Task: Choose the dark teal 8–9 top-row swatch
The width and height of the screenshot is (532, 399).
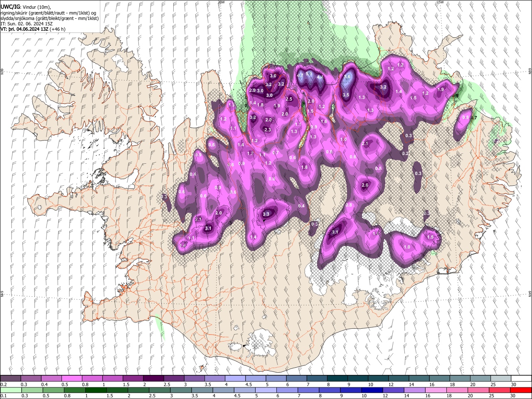Action: point(337,379)
